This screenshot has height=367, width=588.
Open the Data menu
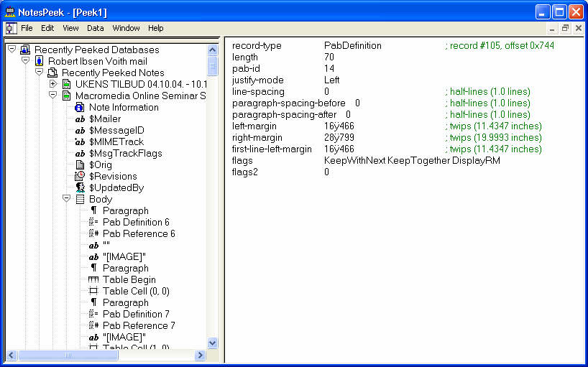[96, 28]
